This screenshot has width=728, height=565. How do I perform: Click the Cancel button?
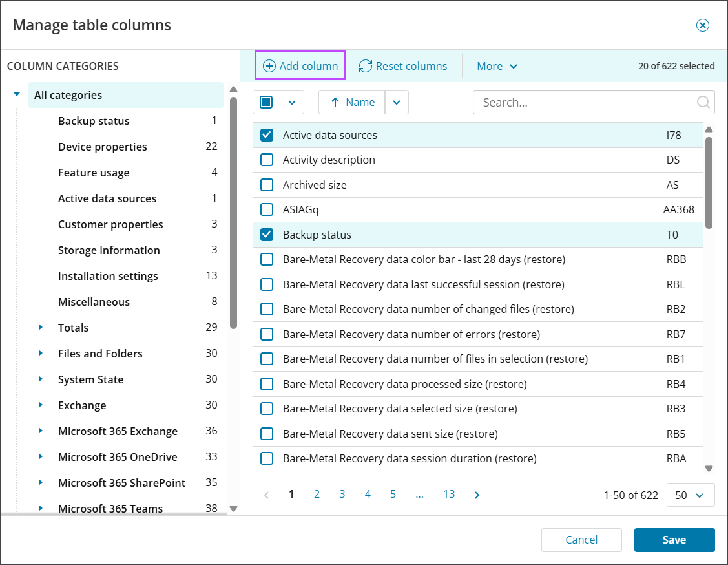tap(581, 540)
